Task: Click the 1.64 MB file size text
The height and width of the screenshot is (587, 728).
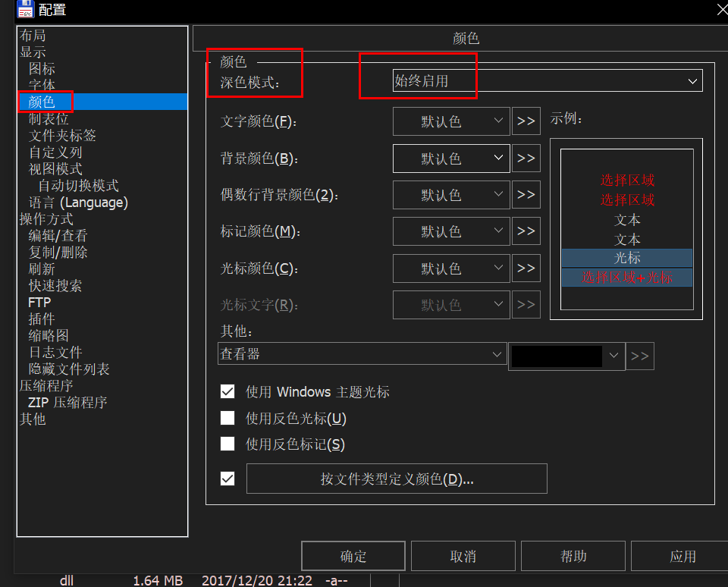Action: coord(158,580)
